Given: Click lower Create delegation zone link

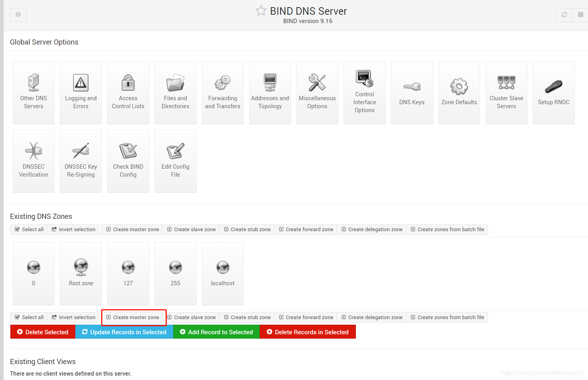Looking at the screenshot, I should point(371,318).
